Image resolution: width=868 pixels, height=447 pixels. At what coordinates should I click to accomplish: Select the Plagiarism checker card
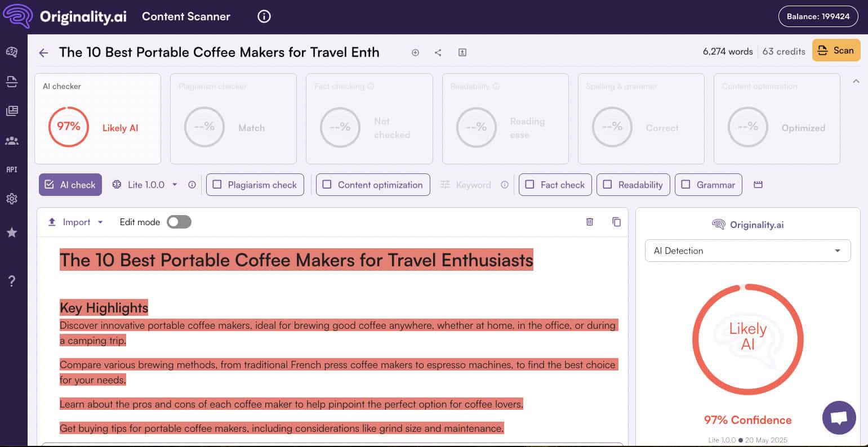[234, 119]
